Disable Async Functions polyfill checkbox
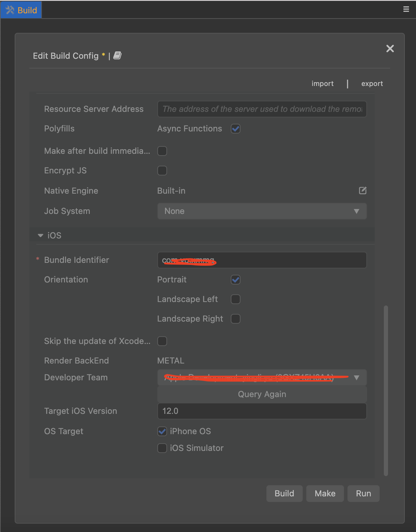The image size is (416, 532). pos(236,129)
